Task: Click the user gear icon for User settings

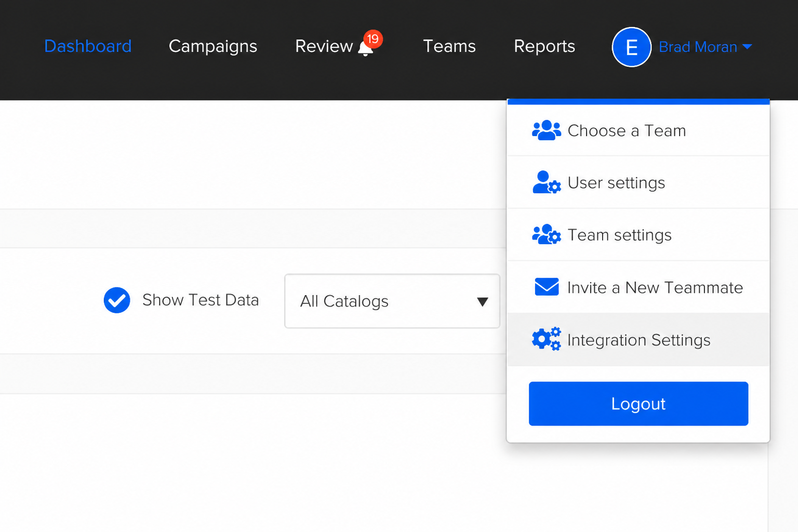Action: pyautogui.click(x=547, y=182)
